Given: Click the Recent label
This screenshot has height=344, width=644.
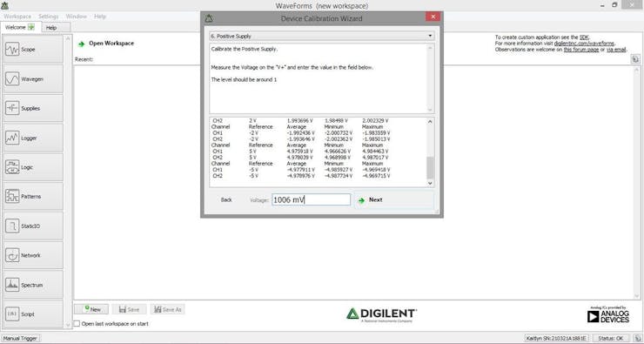Looking at the screenshot, I should click(x=84, y=59).
